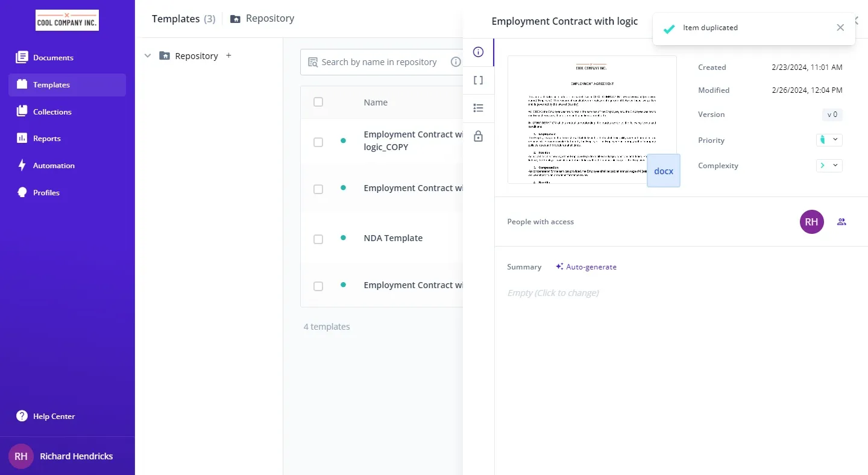Click the info icon in search bar
Viewport: 868px width, 475px height.
pyautogui.click(x=456, y=61)
